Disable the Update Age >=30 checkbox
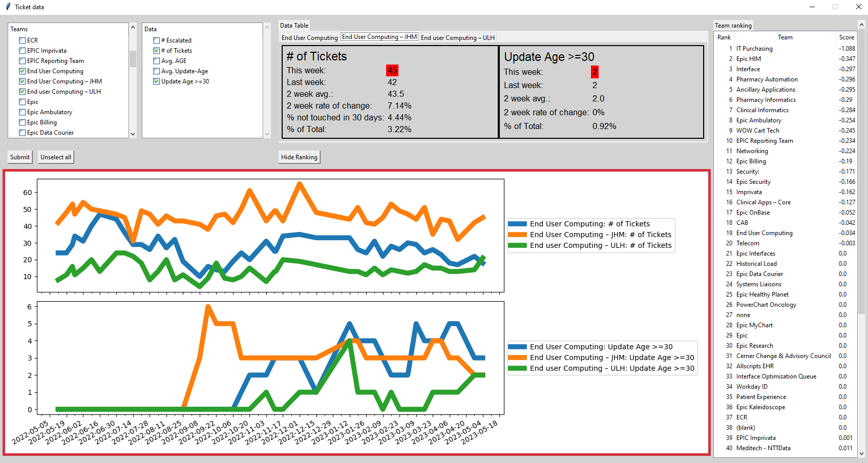 [x=156, y=81]
